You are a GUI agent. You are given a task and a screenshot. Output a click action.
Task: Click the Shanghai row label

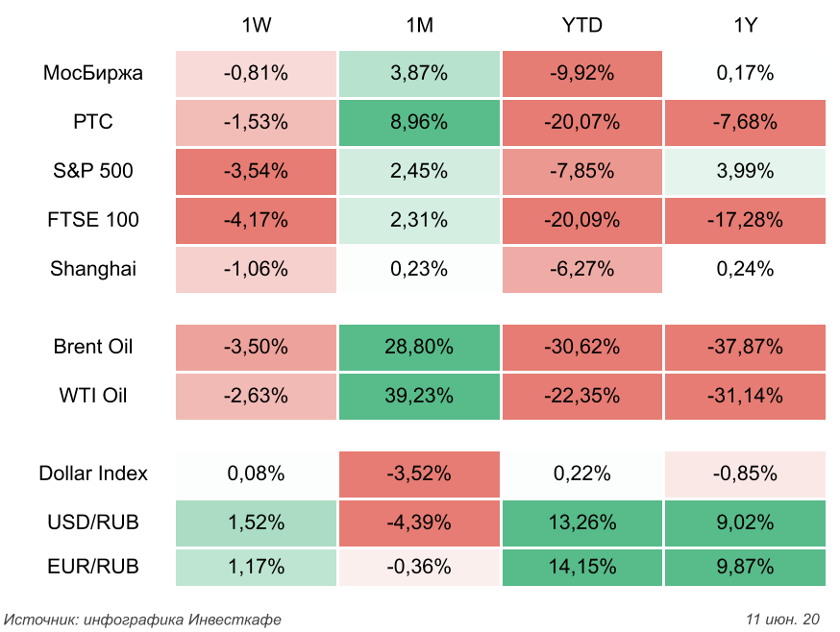pos(93,269)
